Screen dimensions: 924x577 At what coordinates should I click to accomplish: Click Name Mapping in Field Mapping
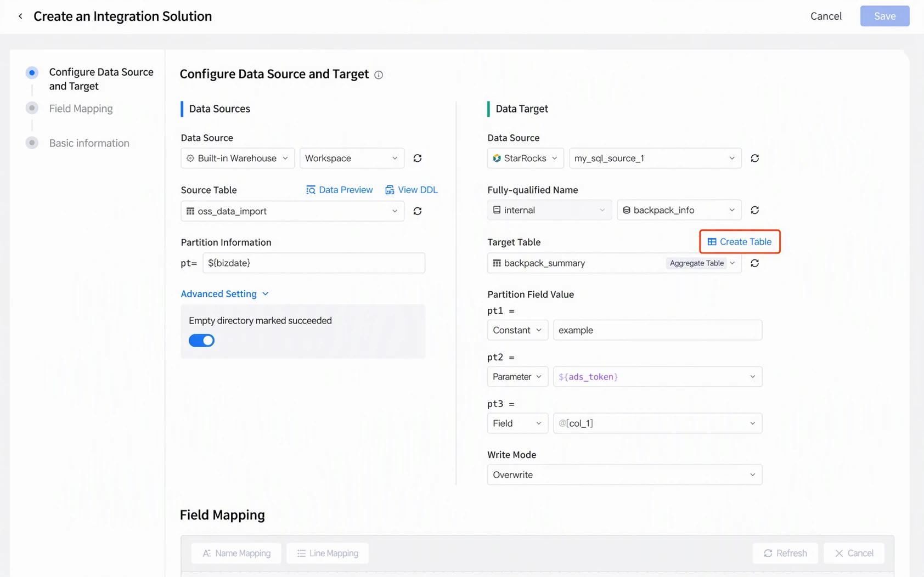click(x=236, y=553)
